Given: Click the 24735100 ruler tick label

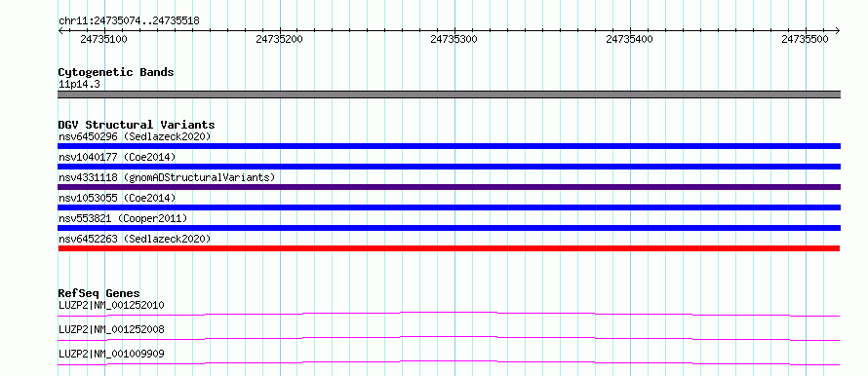Looking at the screenshot, I should tap(103, 39).
